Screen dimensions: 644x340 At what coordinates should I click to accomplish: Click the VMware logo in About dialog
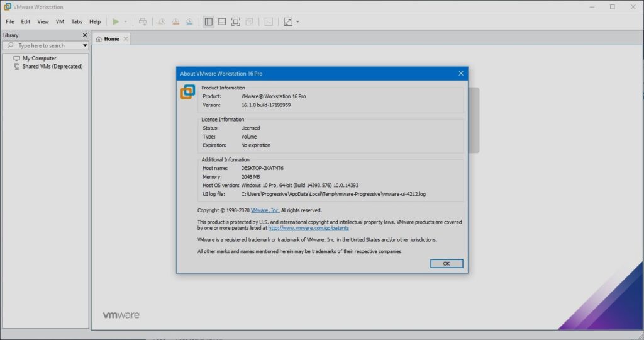tap(187, 92)
